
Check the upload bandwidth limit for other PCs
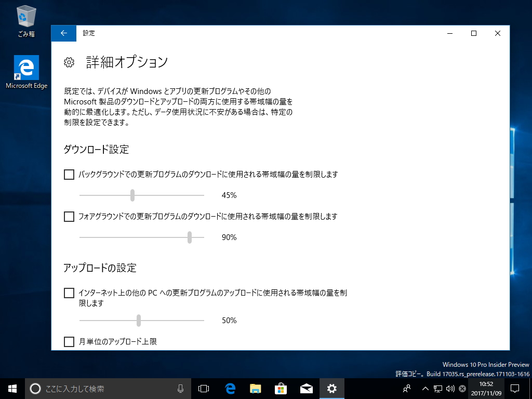(69, 293)
